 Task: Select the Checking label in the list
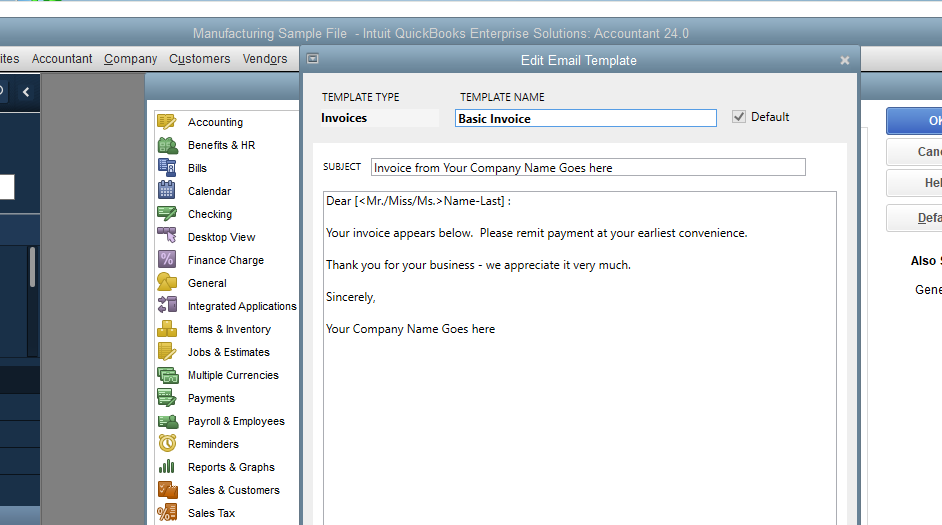[210, 214]
